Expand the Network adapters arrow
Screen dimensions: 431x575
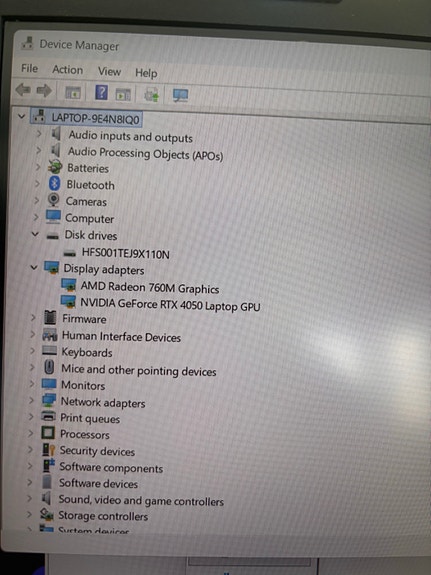pos(32,400)
